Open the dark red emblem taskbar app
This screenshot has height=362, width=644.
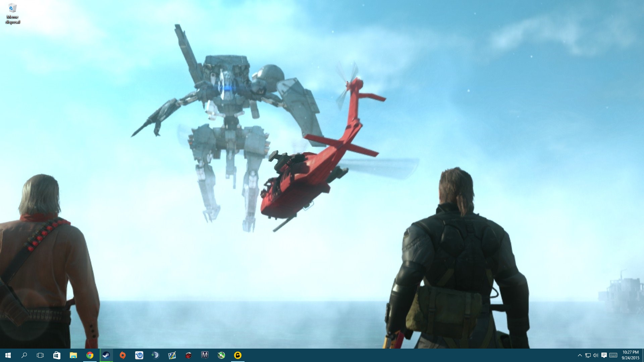(x=188, y=355)
